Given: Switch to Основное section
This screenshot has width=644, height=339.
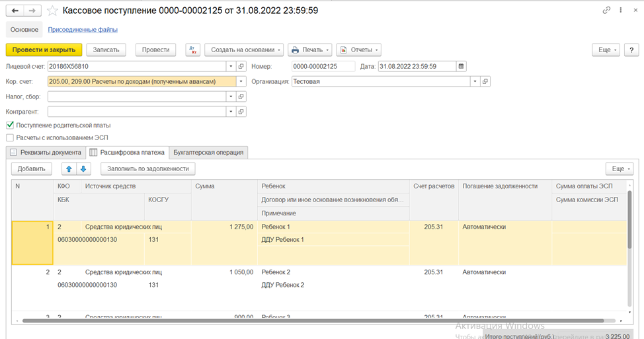Looking at the screenshot, I should [x=24, y=30].
